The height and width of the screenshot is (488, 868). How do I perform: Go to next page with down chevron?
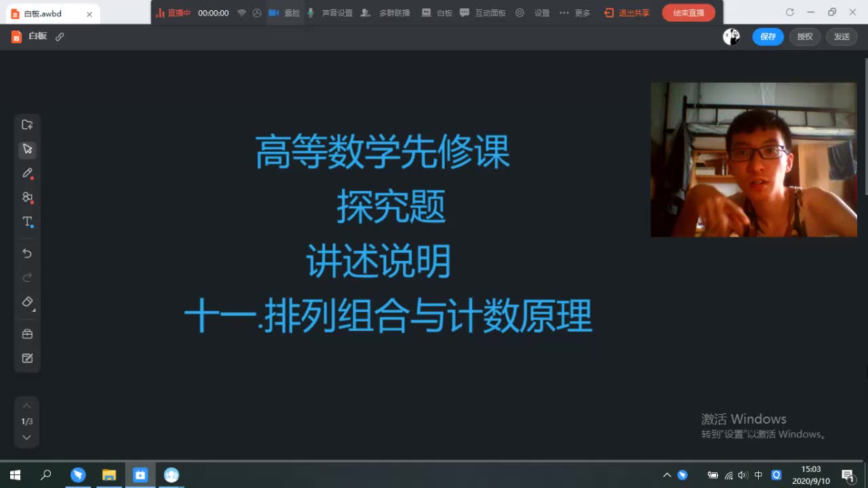pyautogui.click(x=26, y=437)
